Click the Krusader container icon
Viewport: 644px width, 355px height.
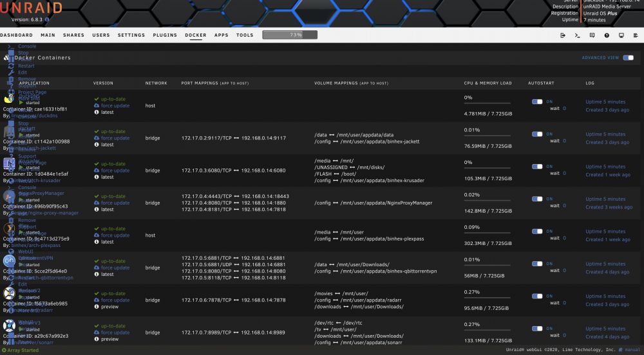pos(9,163)
